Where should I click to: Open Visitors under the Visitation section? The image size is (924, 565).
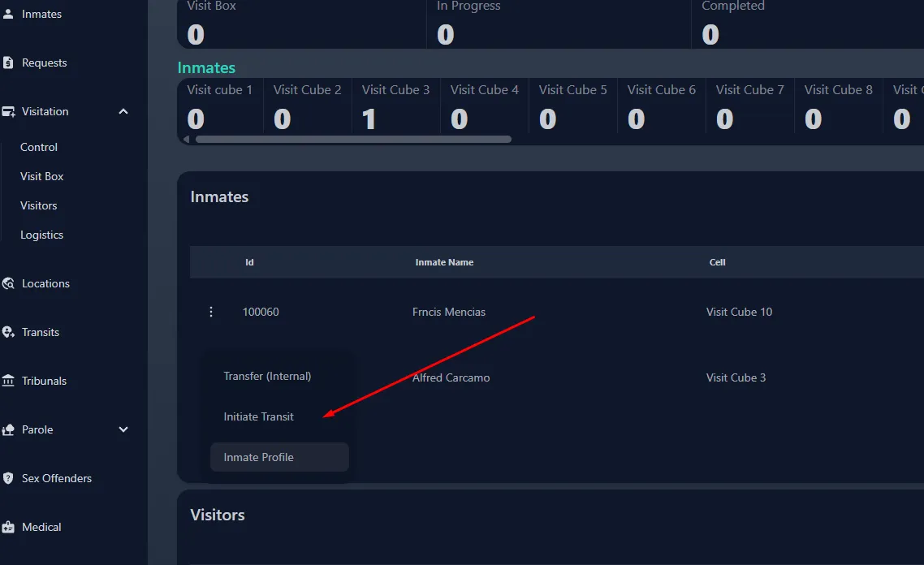(38, 205)
